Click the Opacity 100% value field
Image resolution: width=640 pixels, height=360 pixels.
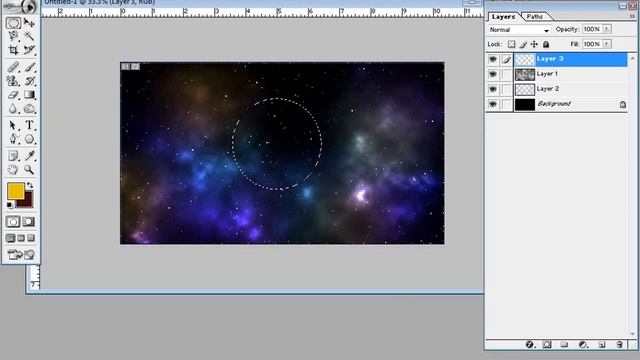[592, 29]
